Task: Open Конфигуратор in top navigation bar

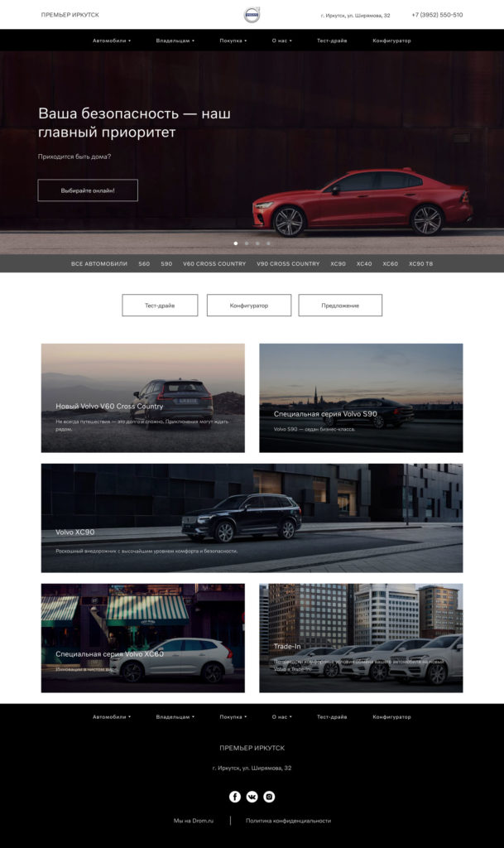Action: [391, 41]
